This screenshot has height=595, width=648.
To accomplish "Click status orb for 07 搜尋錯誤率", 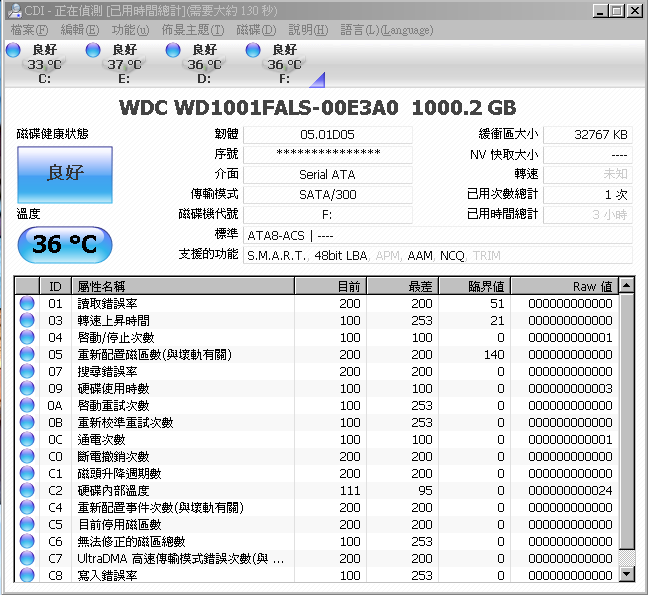I will 27,371.
